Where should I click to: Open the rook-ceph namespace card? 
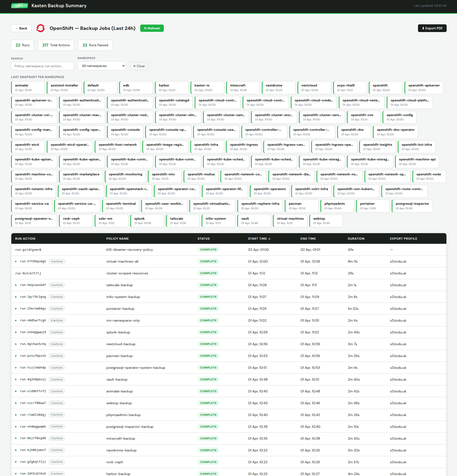pos(76,221)
